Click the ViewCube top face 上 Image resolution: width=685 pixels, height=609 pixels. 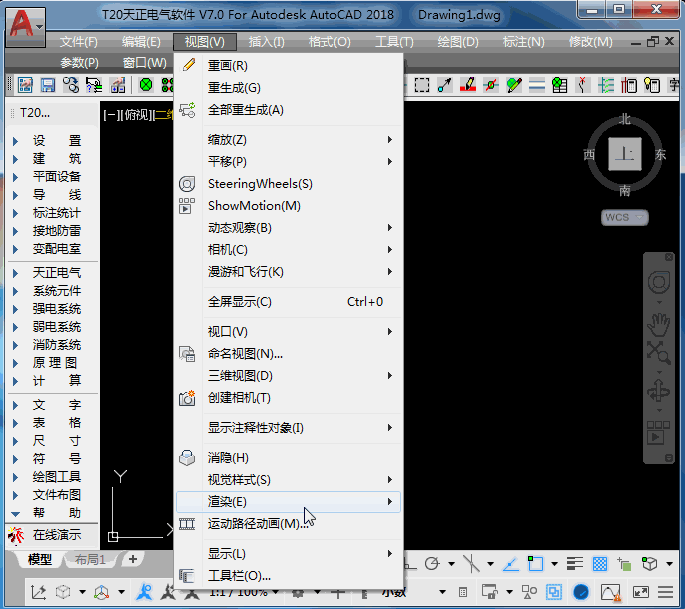pos(625,154)
